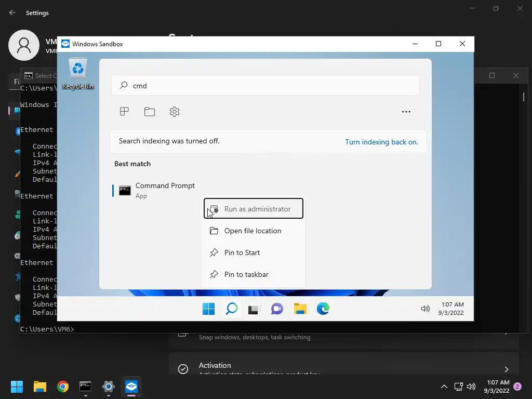This screenshot has width=532, height=399.
Task: Open Task View in Sandbox taskbar
Action: (x=254, y=309)
